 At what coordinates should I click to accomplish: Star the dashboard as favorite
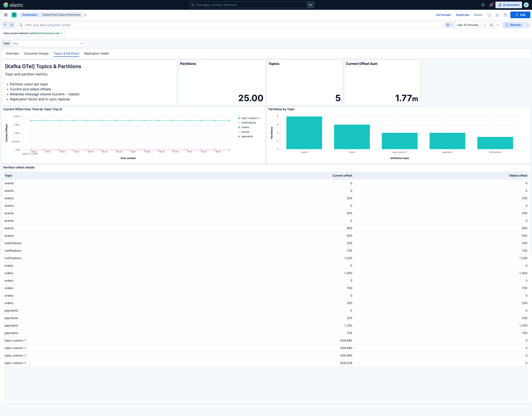point(85,15)
